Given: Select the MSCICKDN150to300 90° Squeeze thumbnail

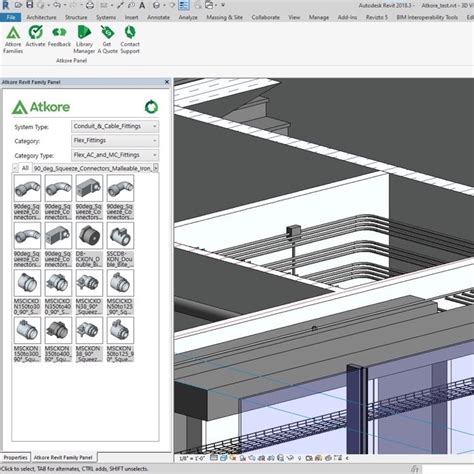Looking at the screenshot, I should 27,292.
